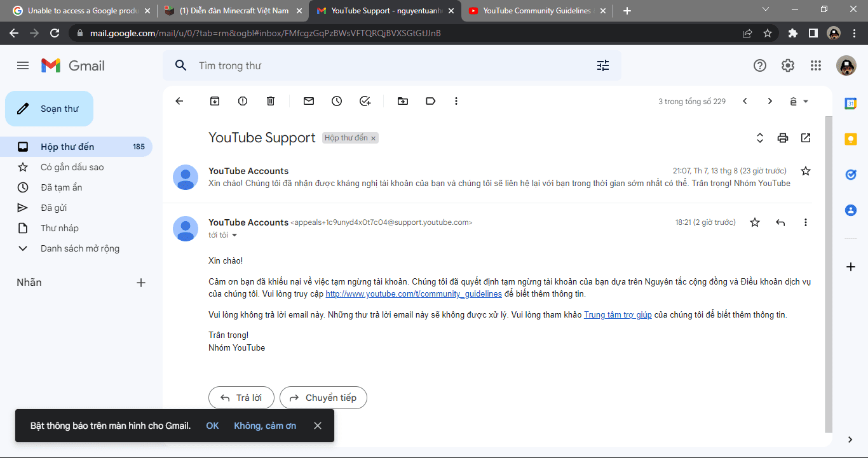The height and width of the screenshot is (458, 868).
Task: Open the Gmail support help icon
Action: click(x=760, y=65)
